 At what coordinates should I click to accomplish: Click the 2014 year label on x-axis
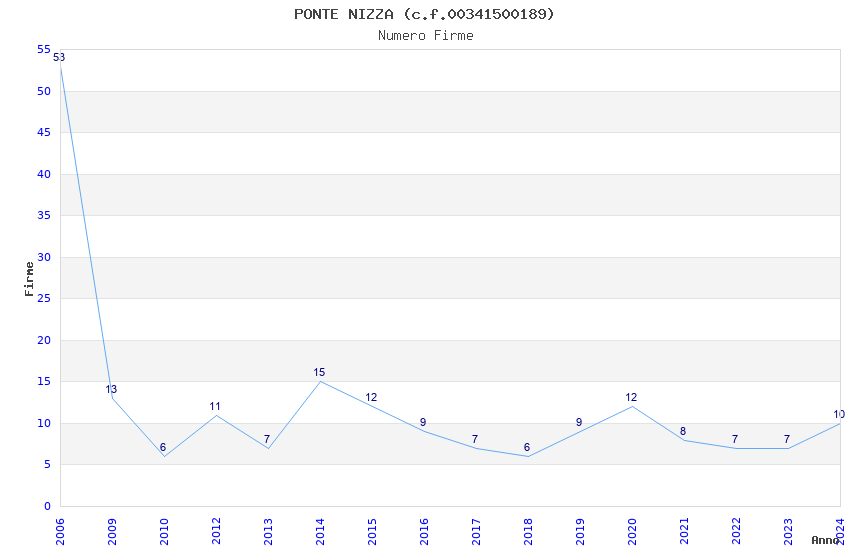[320, 531]
